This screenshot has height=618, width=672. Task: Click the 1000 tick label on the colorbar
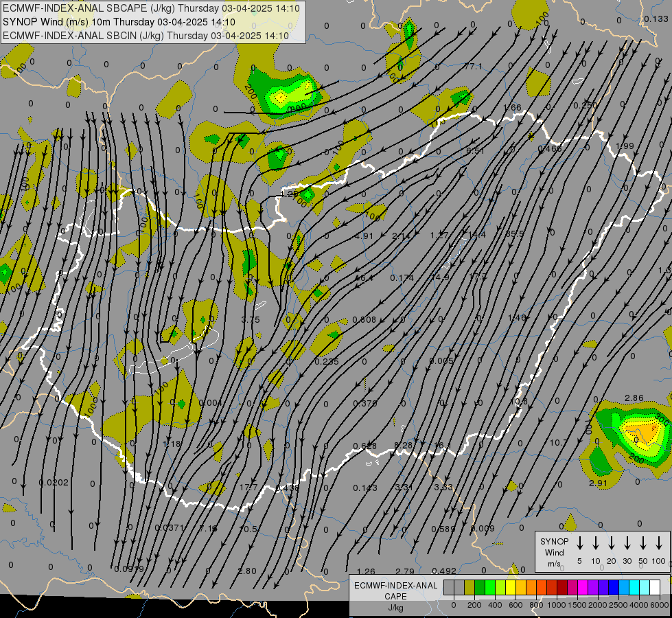[x=556, y=605]
